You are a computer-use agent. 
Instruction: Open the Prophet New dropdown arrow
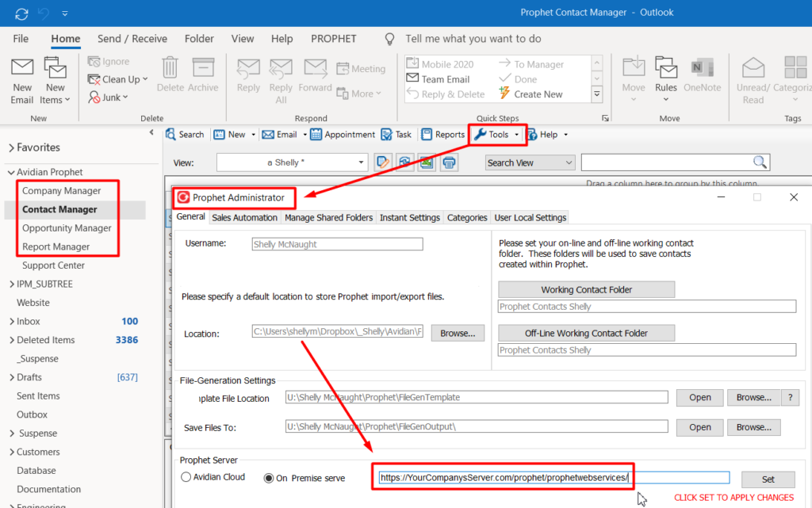(253, 135)
